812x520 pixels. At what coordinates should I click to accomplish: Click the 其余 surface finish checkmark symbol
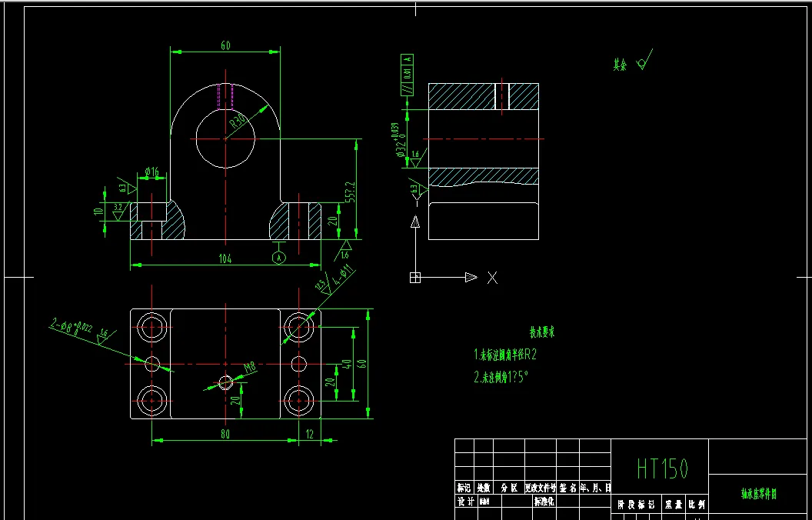644,60
